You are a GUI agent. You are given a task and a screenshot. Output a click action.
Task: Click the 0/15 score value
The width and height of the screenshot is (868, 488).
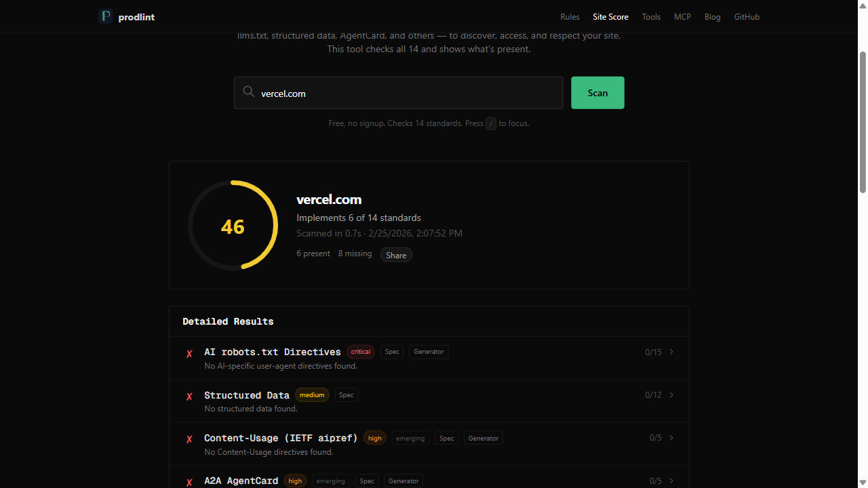click(x=653, y=352)
